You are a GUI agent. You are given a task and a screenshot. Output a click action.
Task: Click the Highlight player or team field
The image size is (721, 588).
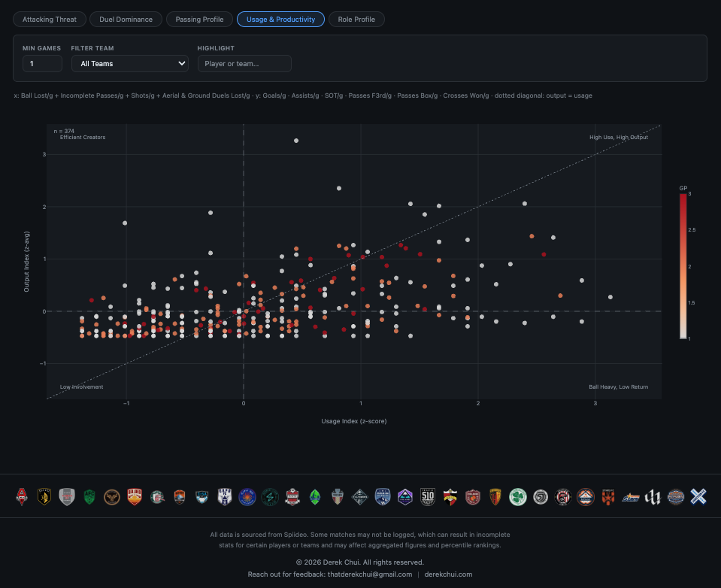point(244,63)
